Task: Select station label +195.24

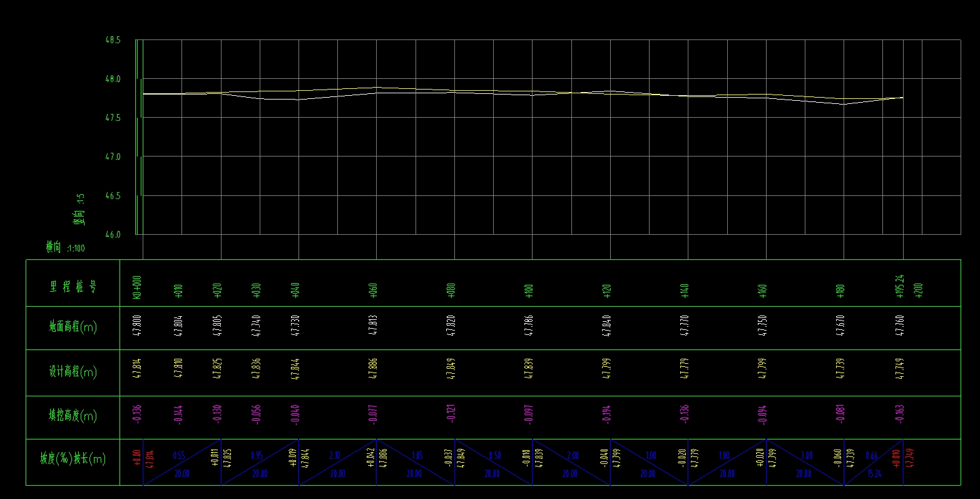Action: (900, 287)
